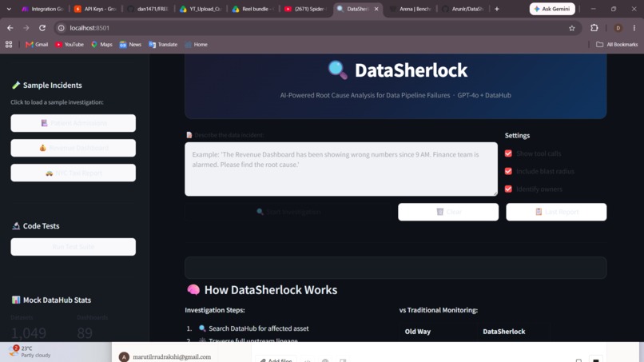Switch to the API Keys tab
Image resolution: width=644 pixels, height=362 pixels.
[96, 9]
